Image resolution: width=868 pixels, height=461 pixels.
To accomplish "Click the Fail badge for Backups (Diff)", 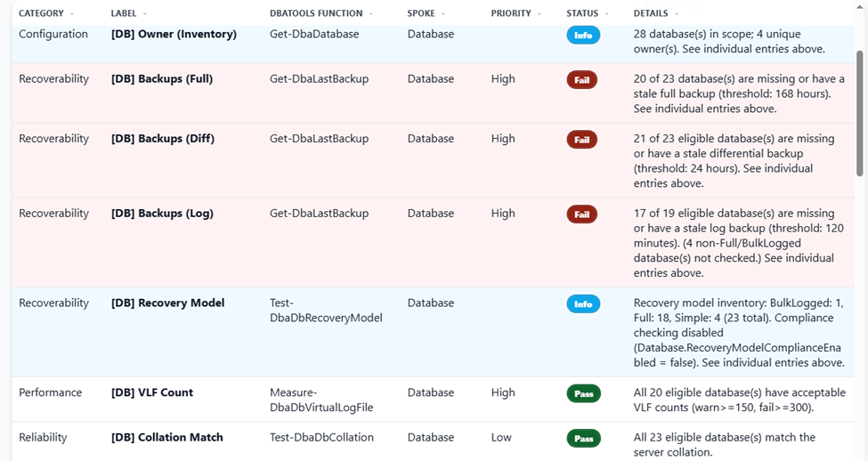I will point(581,140).
